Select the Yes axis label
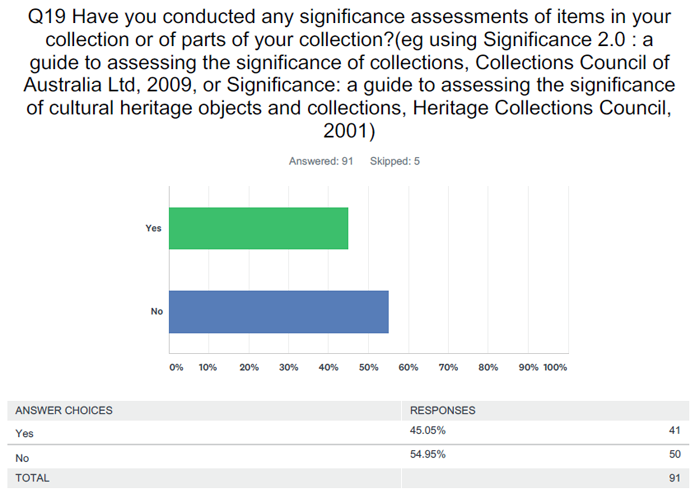Screen dimensions: 700x498 [153, 228]
